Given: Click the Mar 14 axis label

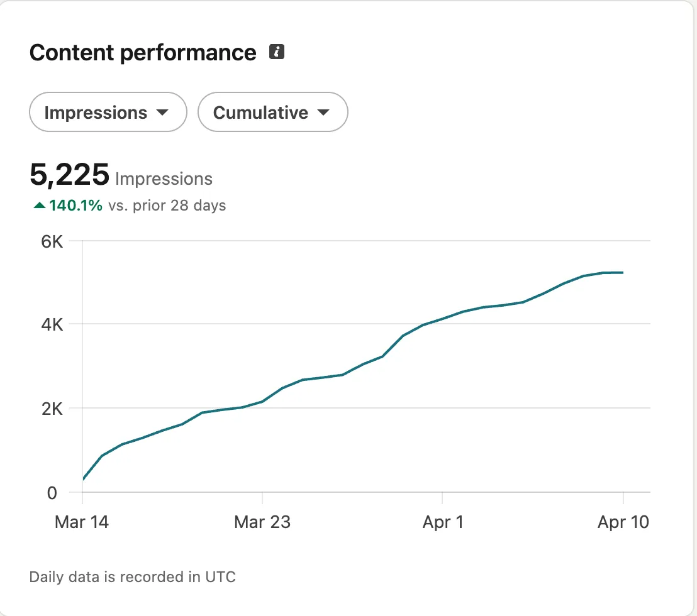Looking at the screenshot, I should (82, 522).
